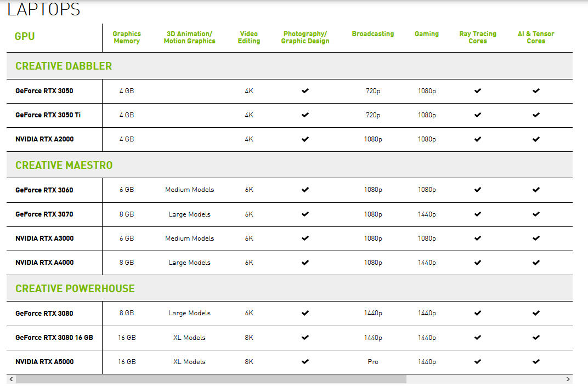588x392 pixels.
Task: Toggle the Photography checkmark for NVIDIA RTX A4000
Action: click(x=305, y=263)
